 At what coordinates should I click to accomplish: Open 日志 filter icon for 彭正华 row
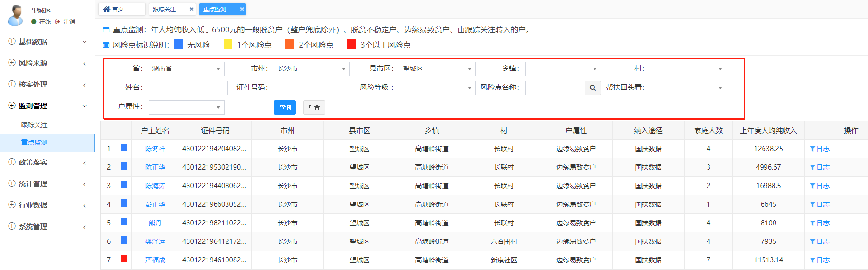point(812,205)
